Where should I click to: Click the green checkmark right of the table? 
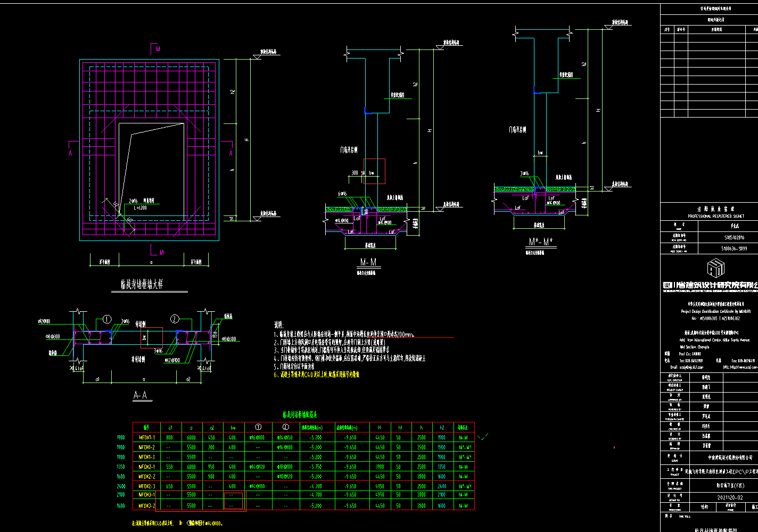tap(483, 437)
